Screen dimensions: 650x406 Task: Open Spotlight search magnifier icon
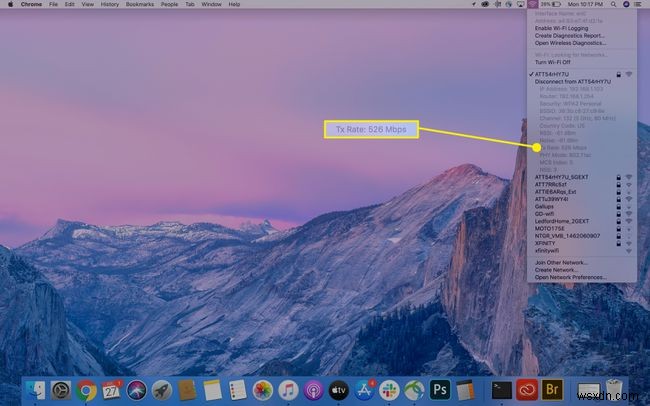[614, 4]
